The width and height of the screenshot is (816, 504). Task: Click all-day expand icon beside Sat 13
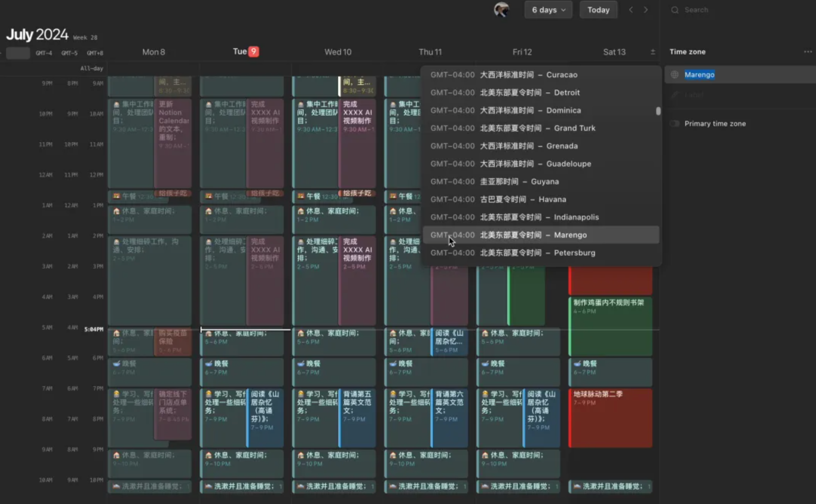(x=653, y=52)
